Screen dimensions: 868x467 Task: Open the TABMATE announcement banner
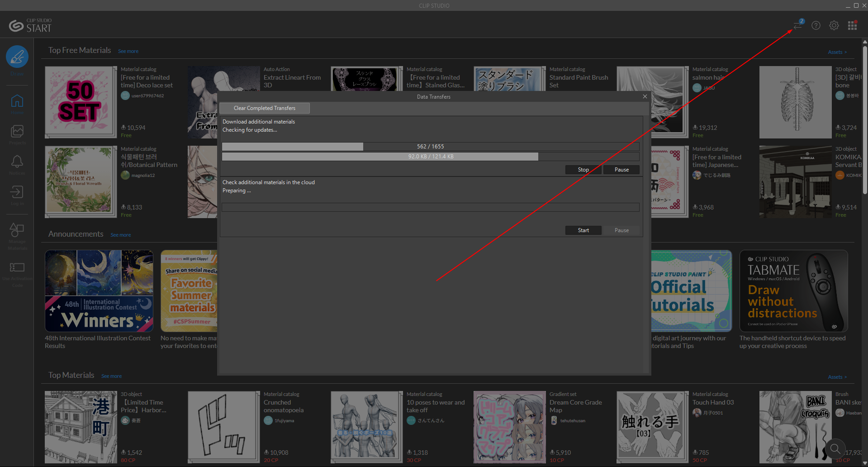pyautogui.click(x=794, y=291)
